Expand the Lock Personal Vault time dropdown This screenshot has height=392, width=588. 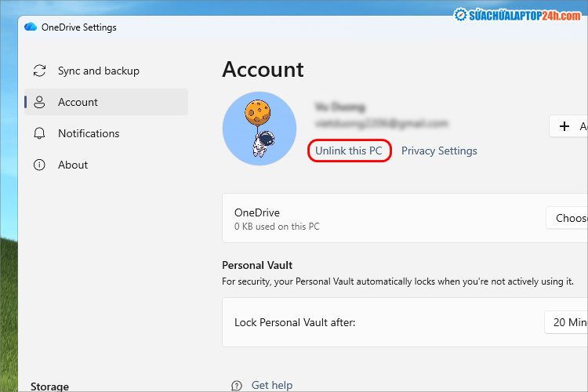566,322
